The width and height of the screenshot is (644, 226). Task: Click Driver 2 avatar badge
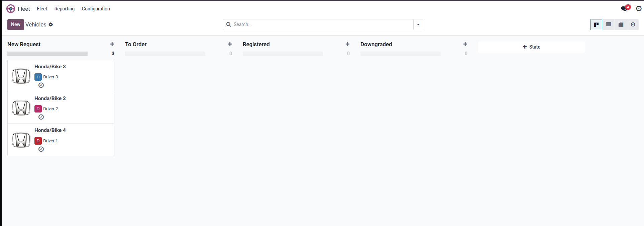(38, 109)
